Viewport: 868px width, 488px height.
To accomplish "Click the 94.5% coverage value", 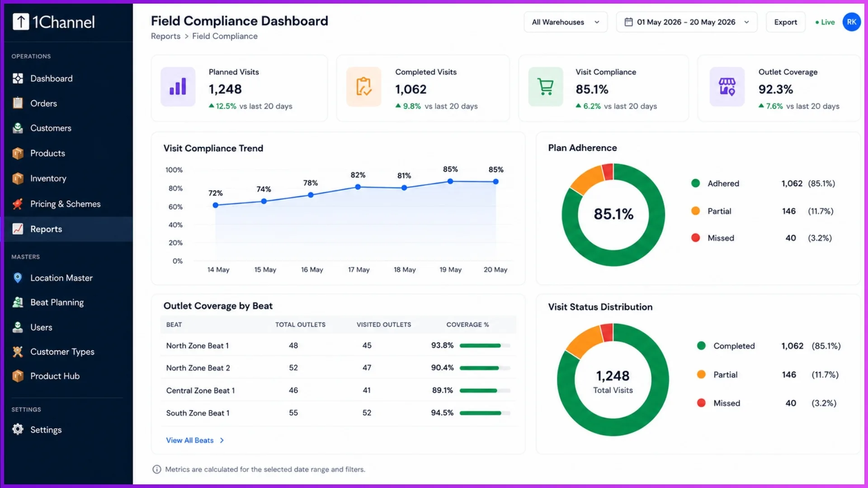I will [442, 413].
